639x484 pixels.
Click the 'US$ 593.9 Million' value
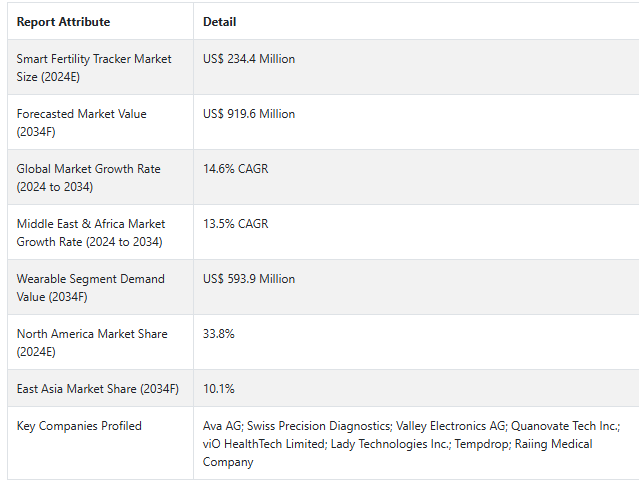pos(249,279)
